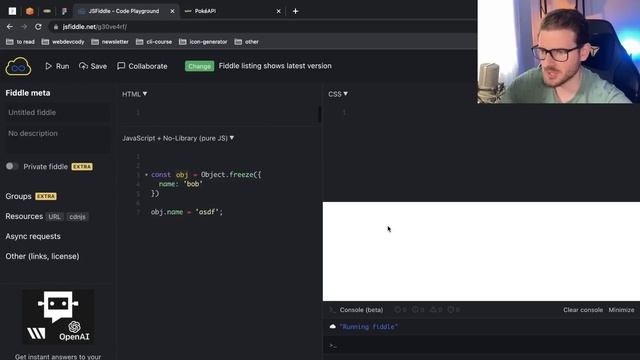Image resolution: width=640 pixels, height=360 pixels.
Task: Click the lock icon in address bar
Action: pos(56,27)
